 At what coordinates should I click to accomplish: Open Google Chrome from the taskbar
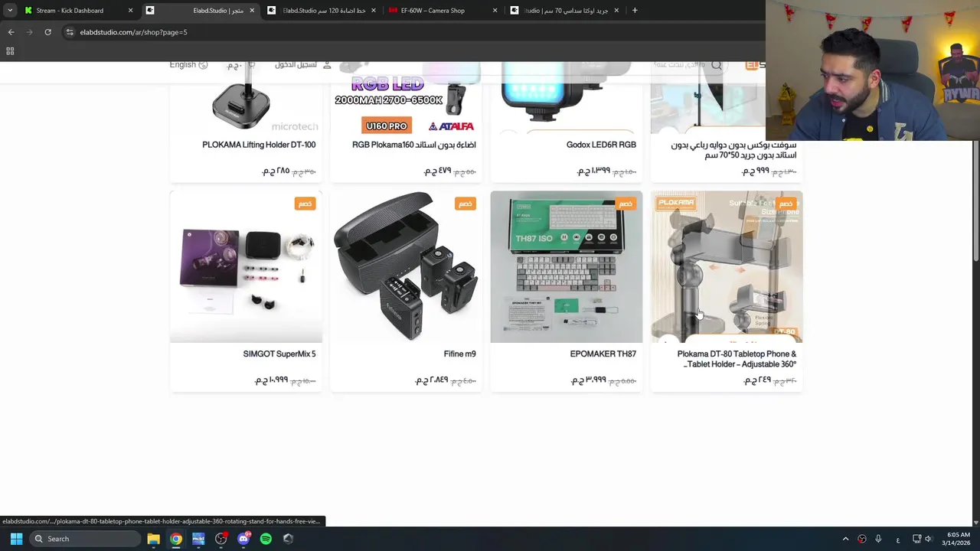coord(176,539)
